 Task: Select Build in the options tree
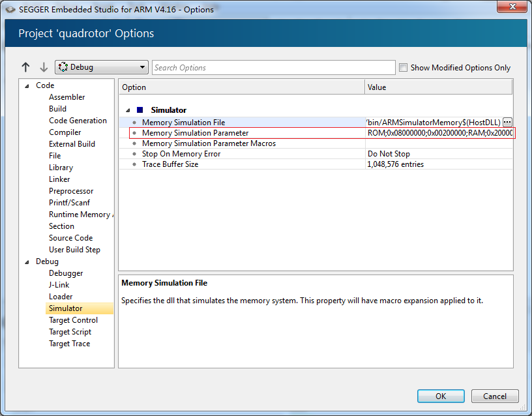[57, 109]
